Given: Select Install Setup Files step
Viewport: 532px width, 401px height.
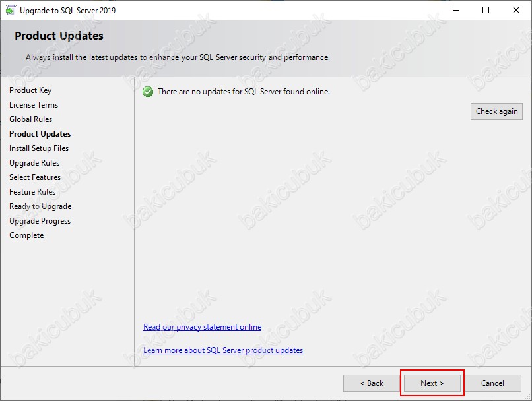Looking at the screenshot, I should [39, 148].
